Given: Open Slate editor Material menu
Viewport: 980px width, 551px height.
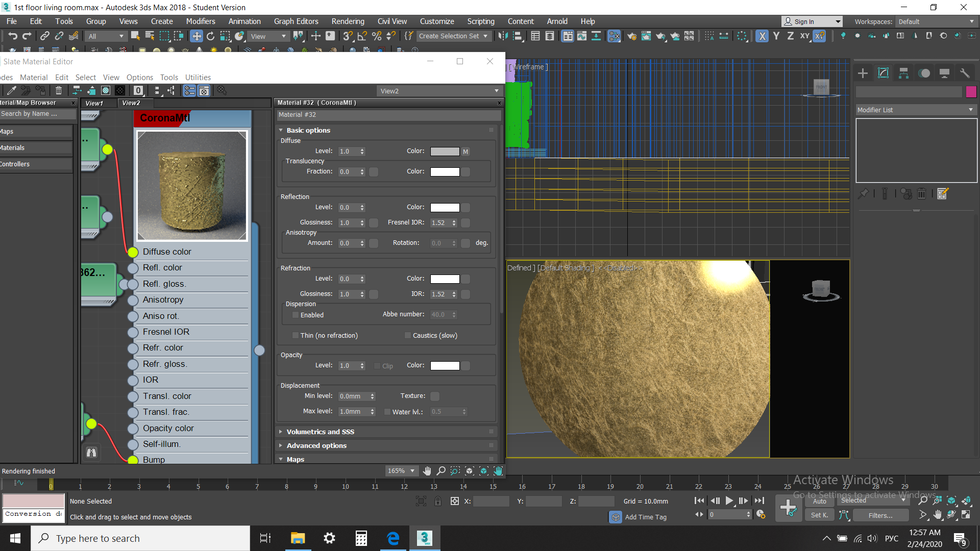Looking at the screenshot, I should [x=34, y=78].
